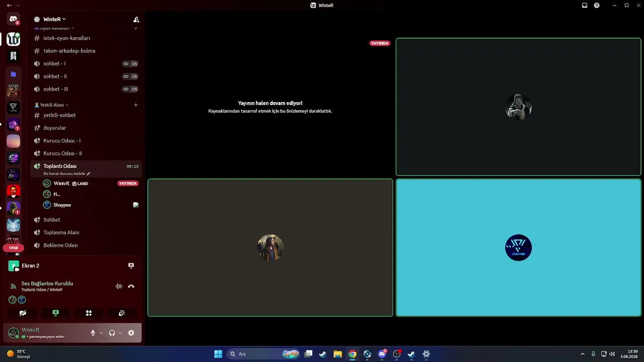644x362 pixels.
Task: Click the paused stream preview tile
Action: (x=270, y=107)
